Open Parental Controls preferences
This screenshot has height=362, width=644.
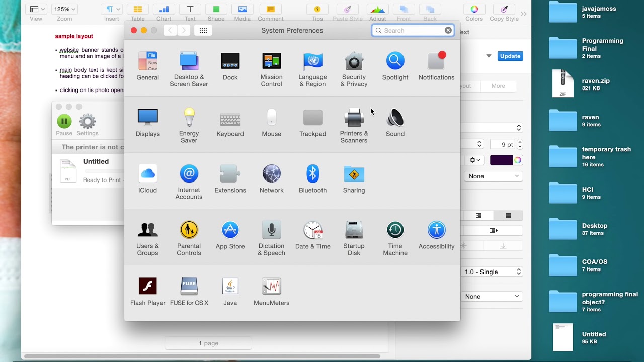[x=189, y=238]
